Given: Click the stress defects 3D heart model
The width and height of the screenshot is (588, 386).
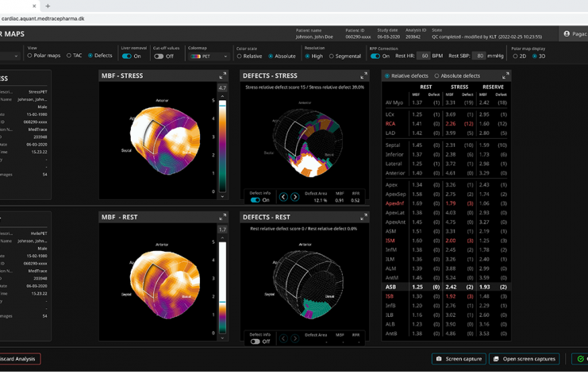Looking at the screenshot, I should pyautogui.click(x=308, y=143).
